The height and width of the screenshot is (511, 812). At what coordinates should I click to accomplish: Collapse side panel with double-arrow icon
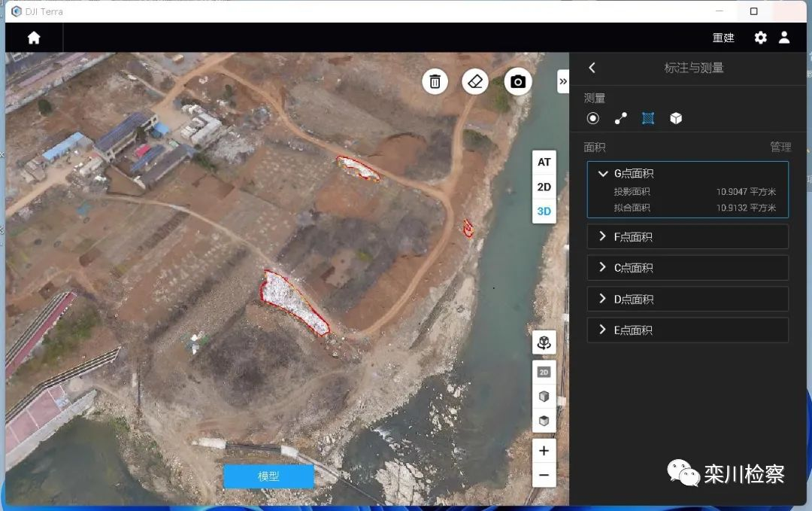point(563,81)
